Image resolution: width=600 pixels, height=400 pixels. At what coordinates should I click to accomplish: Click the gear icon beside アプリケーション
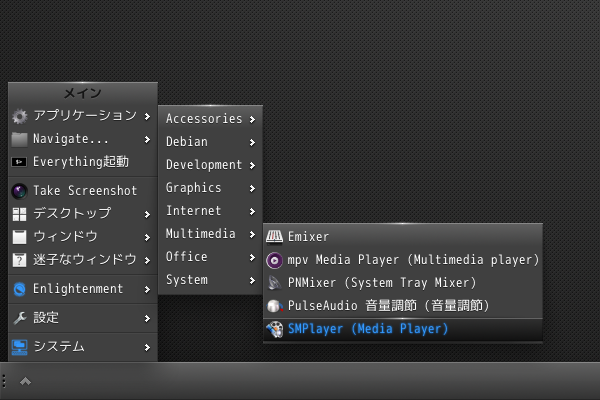pyautogui.click(x=20, y=116)
